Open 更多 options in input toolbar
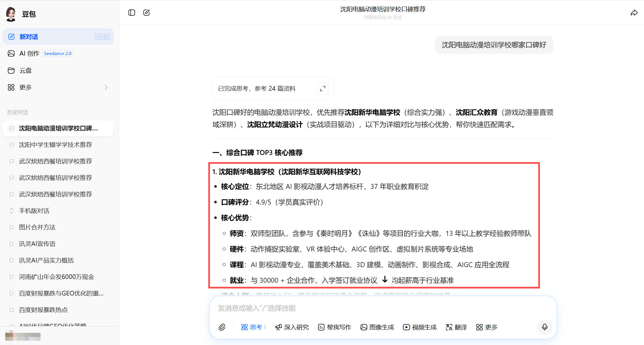Image resolution: width=644 pixels, height=345 pixels. (x=487, y=327)
